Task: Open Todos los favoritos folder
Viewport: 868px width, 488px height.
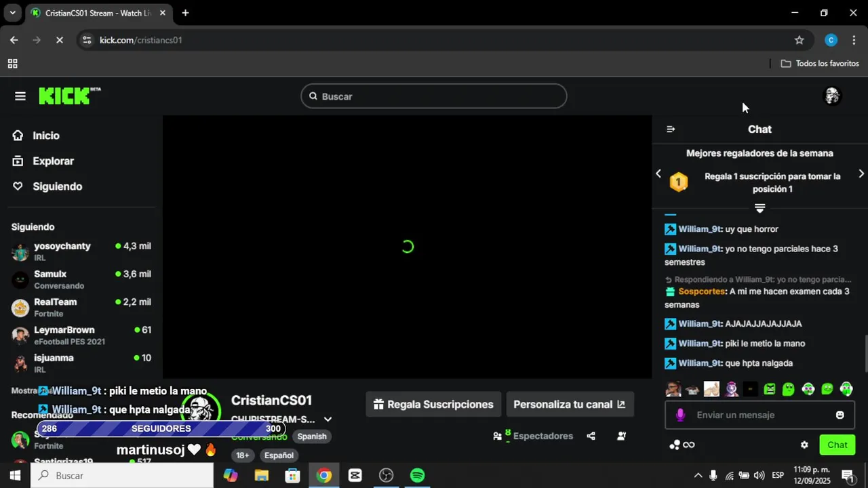Action: tap(820, 63)
